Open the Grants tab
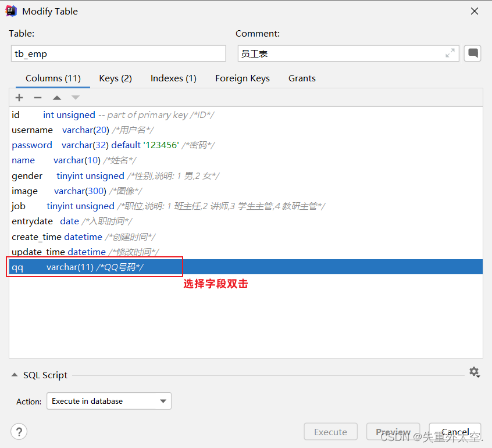The height and width of the screenshot is (448, 492). coord(302,78)
